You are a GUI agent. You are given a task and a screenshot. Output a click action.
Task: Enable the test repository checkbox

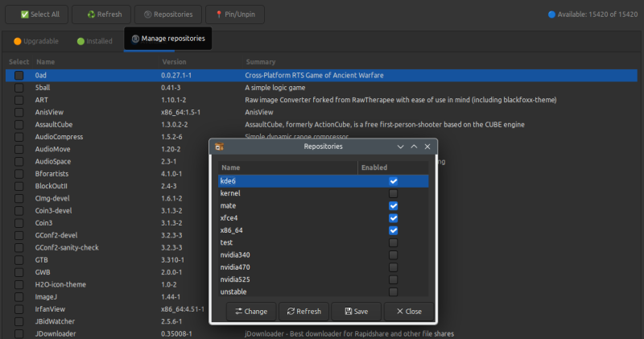tap(393, 243)
